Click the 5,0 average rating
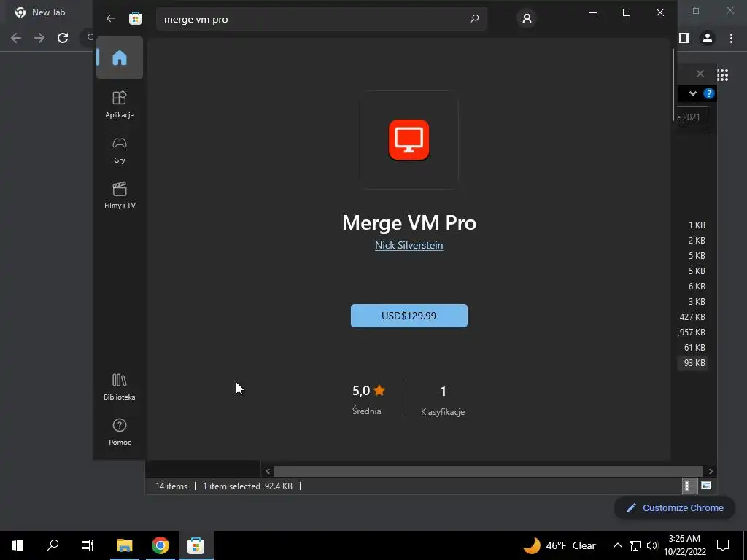This screenshot has height=560, width=747. pyautogui.click(x=368, y=391)
